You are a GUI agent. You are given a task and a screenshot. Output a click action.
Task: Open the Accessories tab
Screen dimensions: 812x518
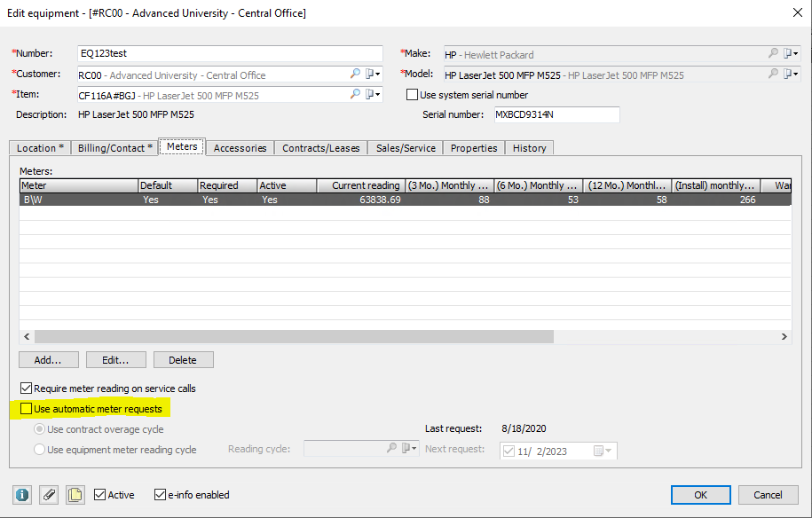240,148
